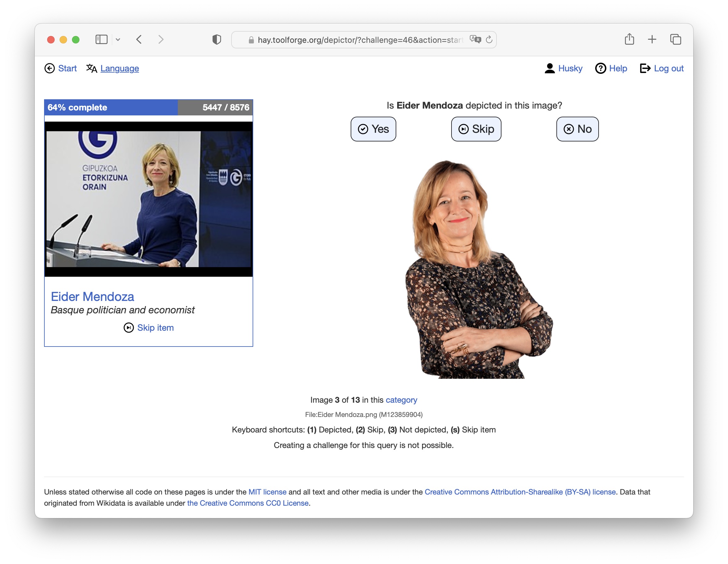
Task: Open the Creative Commons CC0 License link
Action: click(248, 503)
